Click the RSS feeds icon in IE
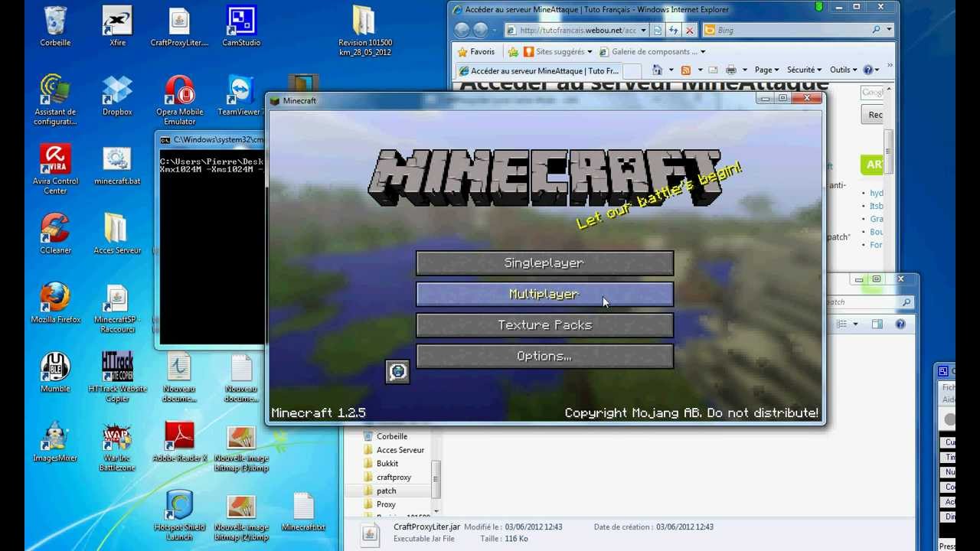This screenshot has width=980, height=551. click(x=686, y=70)
